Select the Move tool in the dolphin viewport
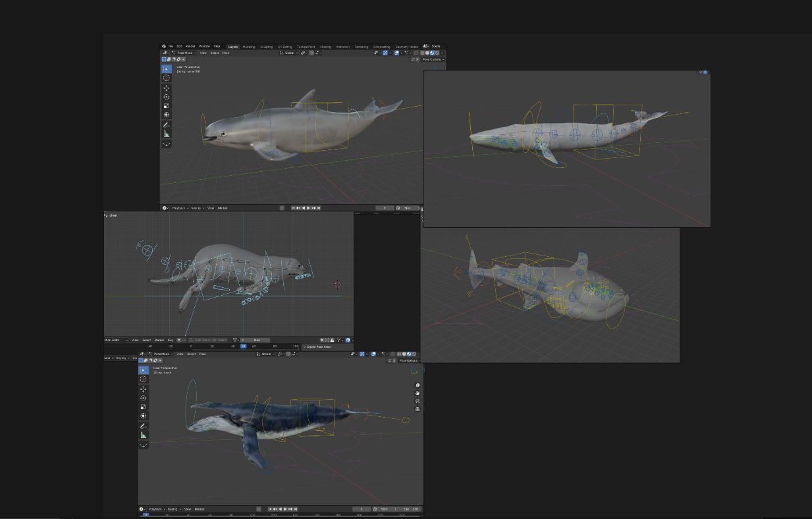The height and width of the screenshot is (519, 812). click(167, 88)
